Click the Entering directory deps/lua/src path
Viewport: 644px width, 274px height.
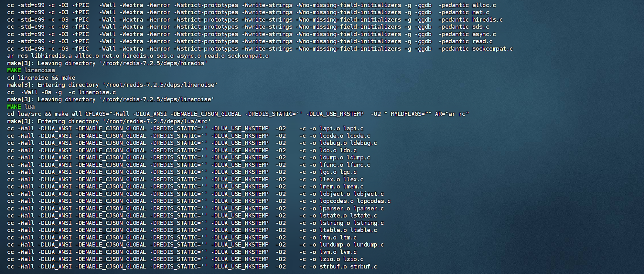157,121
